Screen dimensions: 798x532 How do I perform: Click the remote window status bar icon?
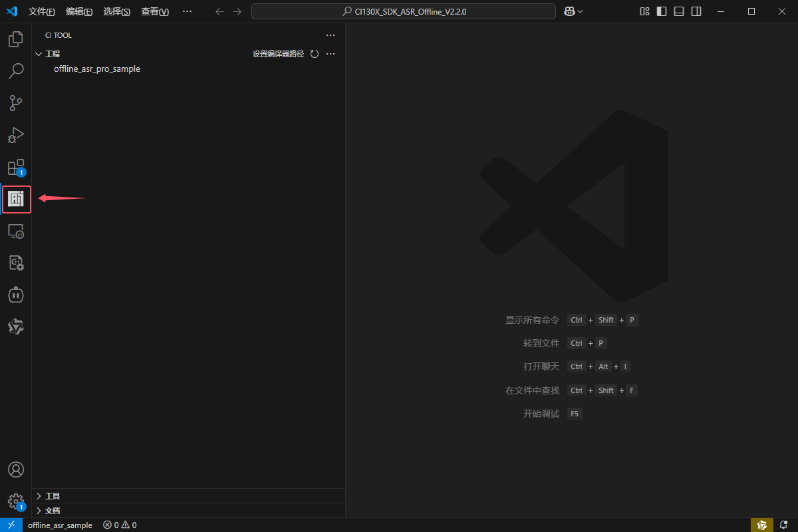[x=11, y=525]
